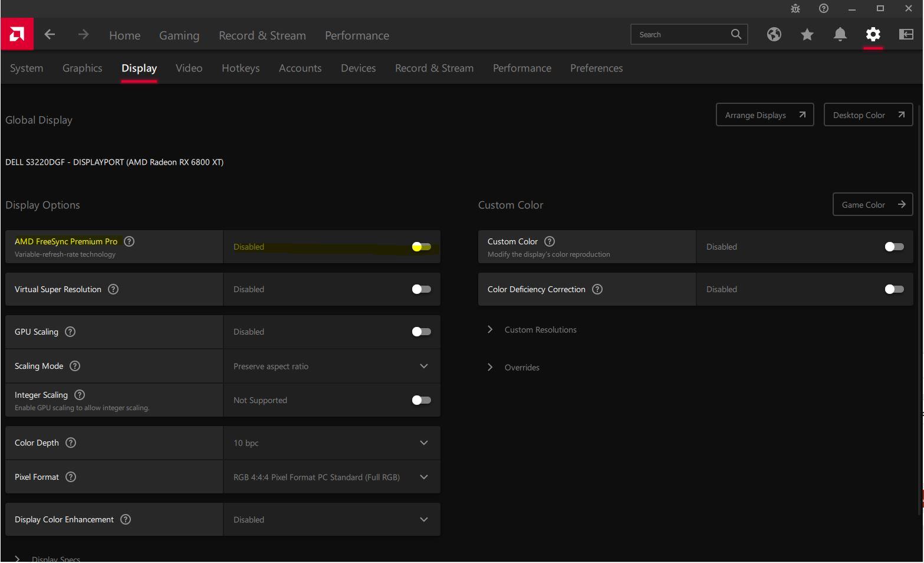The height and width of the screenshot is (563, 924).
Task: Open Scaling Mode dropdown
Action: coord(332,366)
